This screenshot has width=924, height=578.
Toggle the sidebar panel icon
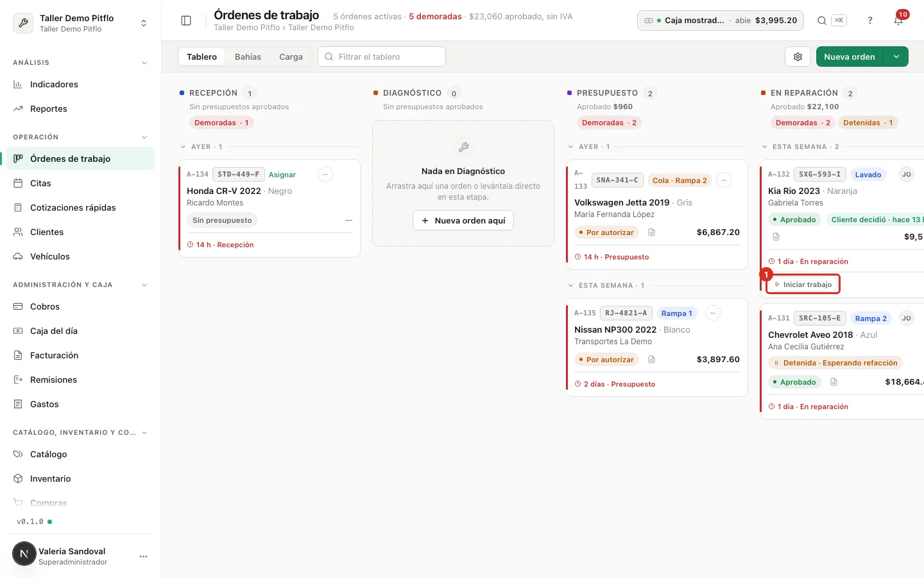[x=186, y=21]
